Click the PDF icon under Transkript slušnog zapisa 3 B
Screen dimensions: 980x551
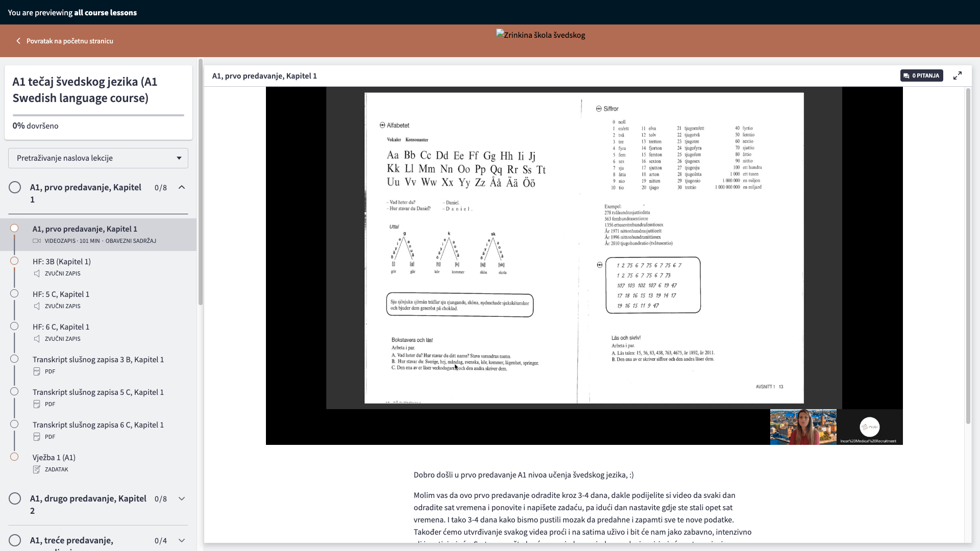[37, 371]
